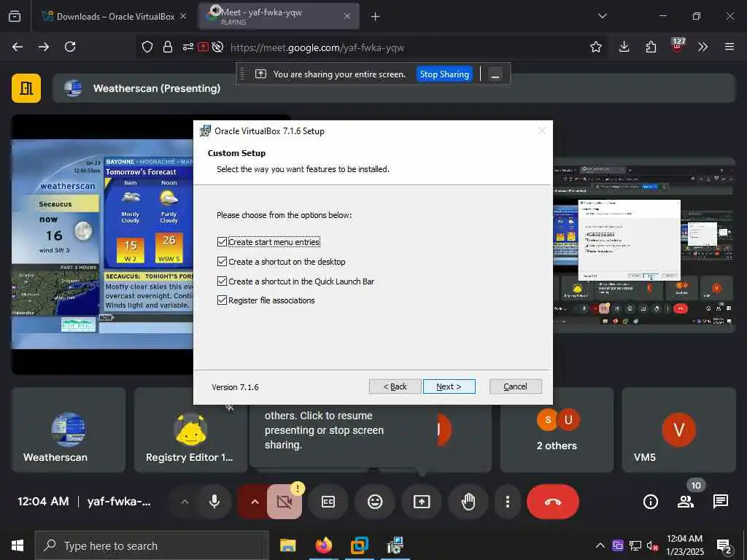
Task: Open chat with everyone
Action: point(720,502)
